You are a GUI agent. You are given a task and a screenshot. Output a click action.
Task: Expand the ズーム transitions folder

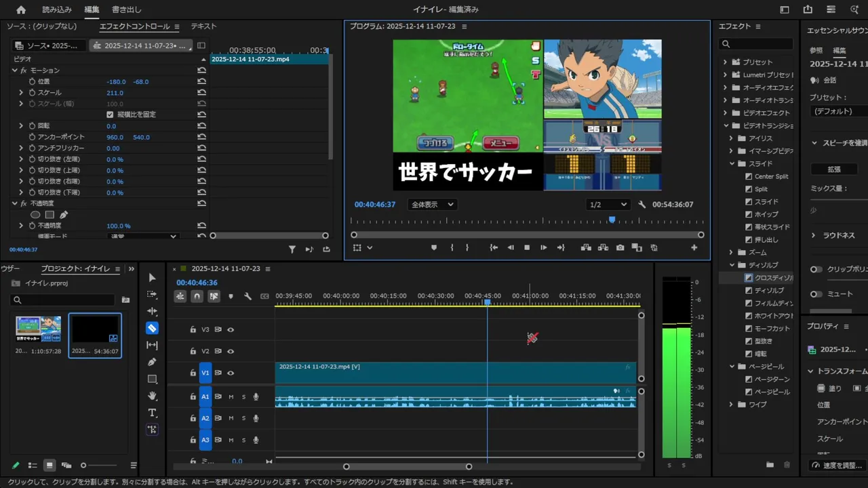click(x=732, y=253)
